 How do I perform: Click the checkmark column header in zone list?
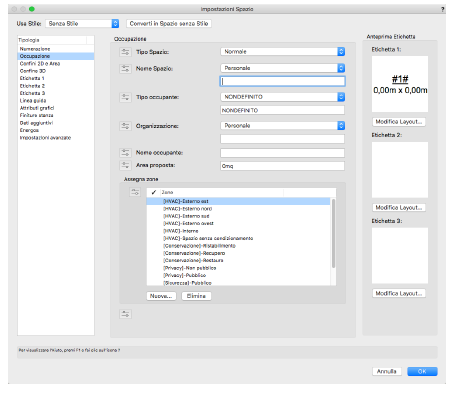tap(154, 192)
